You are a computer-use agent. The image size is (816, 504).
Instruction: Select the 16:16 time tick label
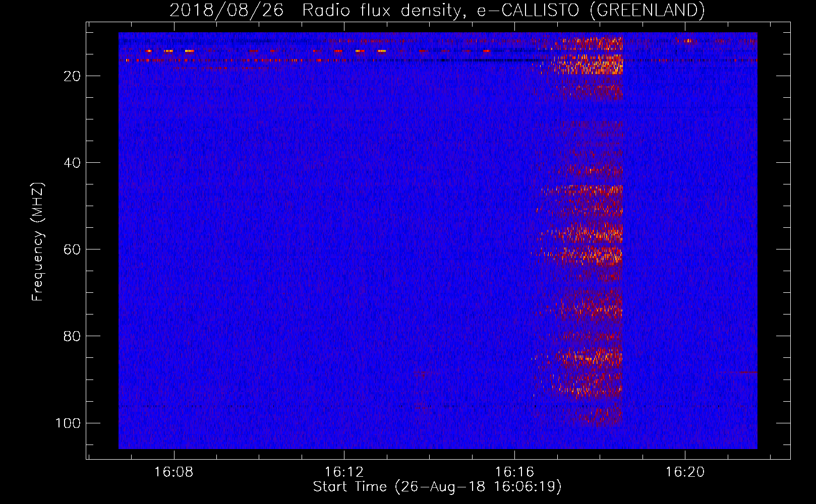[514, 472]
